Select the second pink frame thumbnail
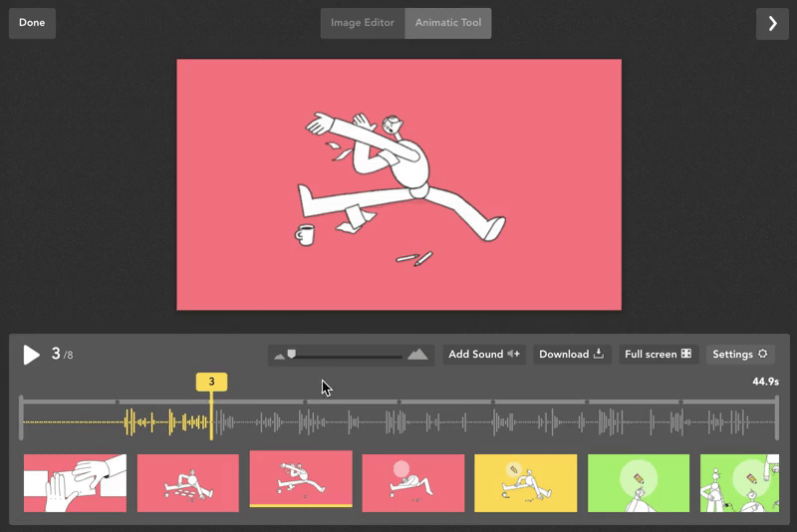 [x=188, y=483]
